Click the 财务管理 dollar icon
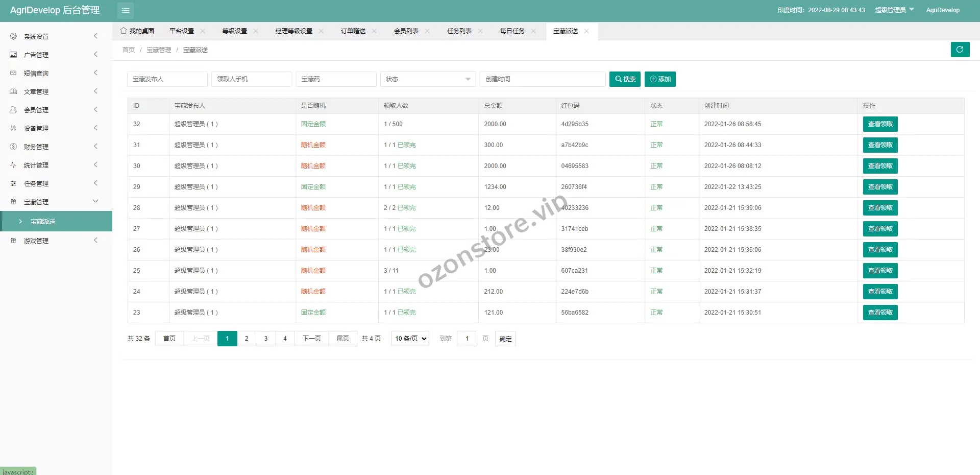The image size is (980, 475). click(13, 147)
